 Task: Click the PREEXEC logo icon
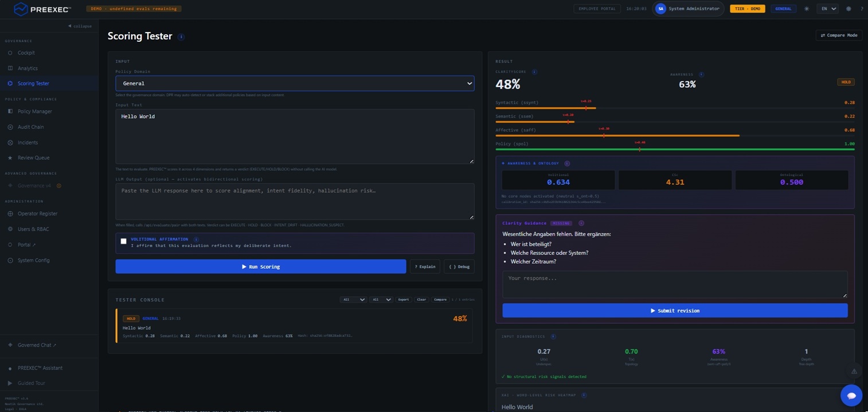(21, 9)
